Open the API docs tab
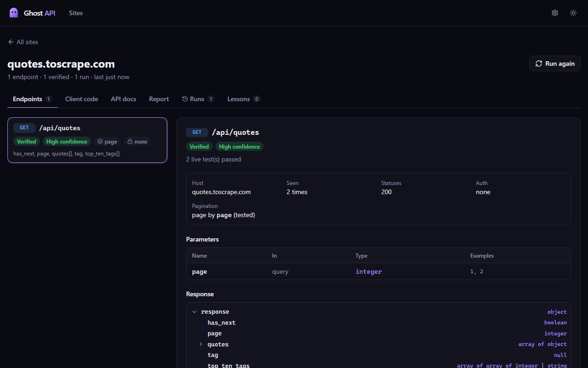588x368 pixels. pos(124,99)
